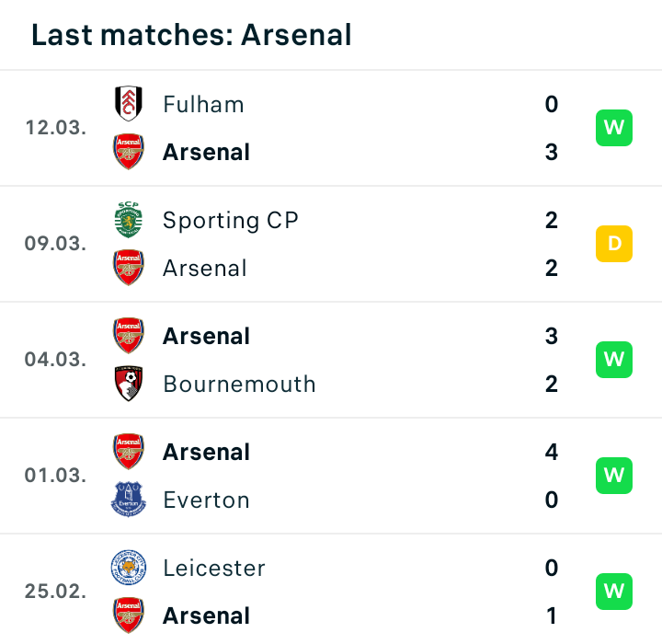662x644 pixels.
Task: Select the Bournemouth team name
Action: click(239, 384)
